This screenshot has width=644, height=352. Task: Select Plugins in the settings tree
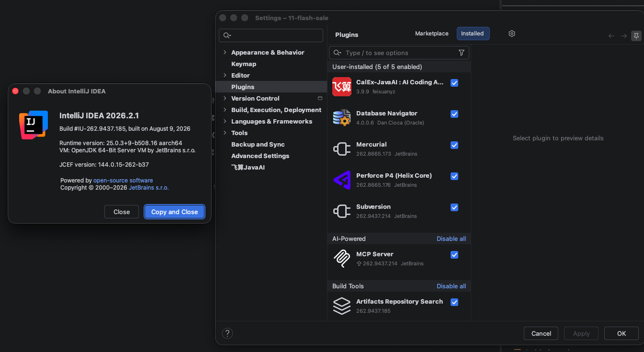coord(271,87)
